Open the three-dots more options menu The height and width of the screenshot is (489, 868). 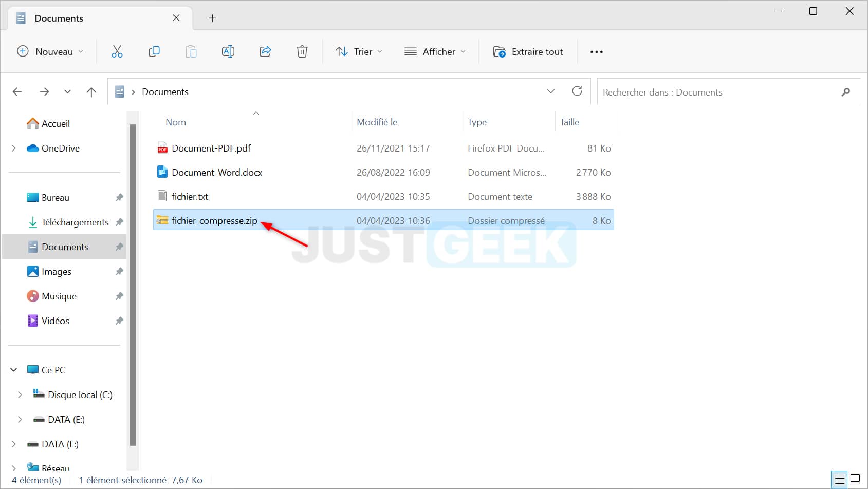[x=597, y=52]
